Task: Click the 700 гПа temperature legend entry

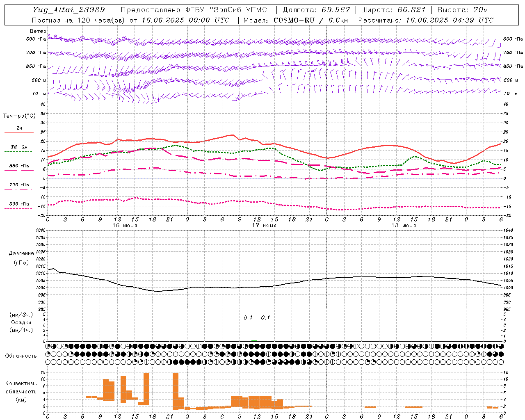Action: point(19,185)
